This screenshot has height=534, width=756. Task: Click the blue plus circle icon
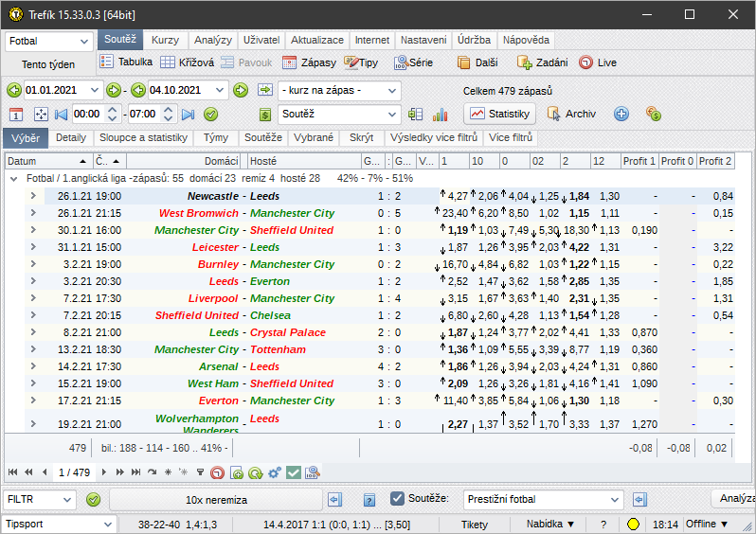click(621, 114)
